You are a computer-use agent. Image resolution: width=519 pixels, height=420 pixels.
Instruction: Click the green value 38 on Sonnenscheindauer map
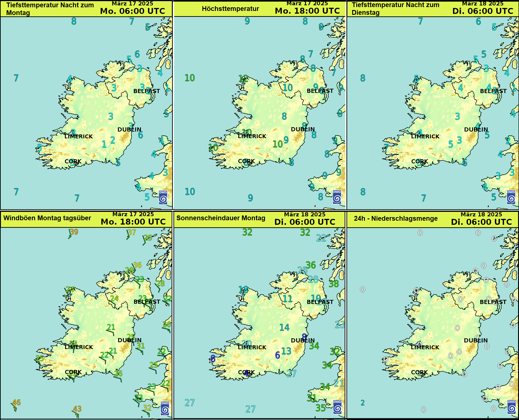[x=334, y=284]
